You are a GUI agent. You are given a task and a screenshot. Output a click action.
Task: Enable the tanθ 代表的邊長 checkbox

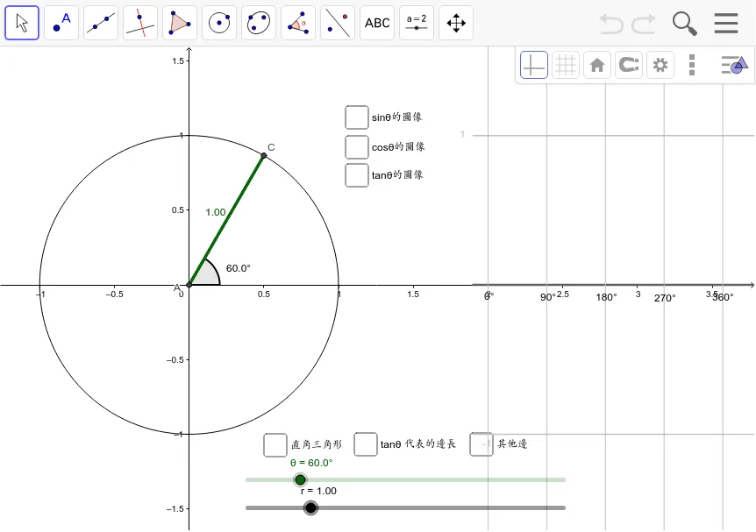[366, 444]
